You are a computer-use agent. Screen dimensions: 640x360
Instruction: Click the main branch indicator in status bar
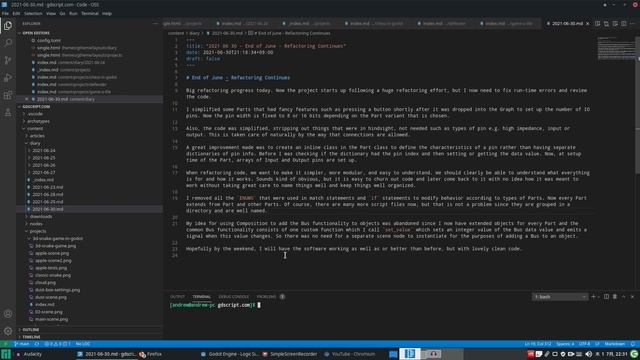pos(22,344)
